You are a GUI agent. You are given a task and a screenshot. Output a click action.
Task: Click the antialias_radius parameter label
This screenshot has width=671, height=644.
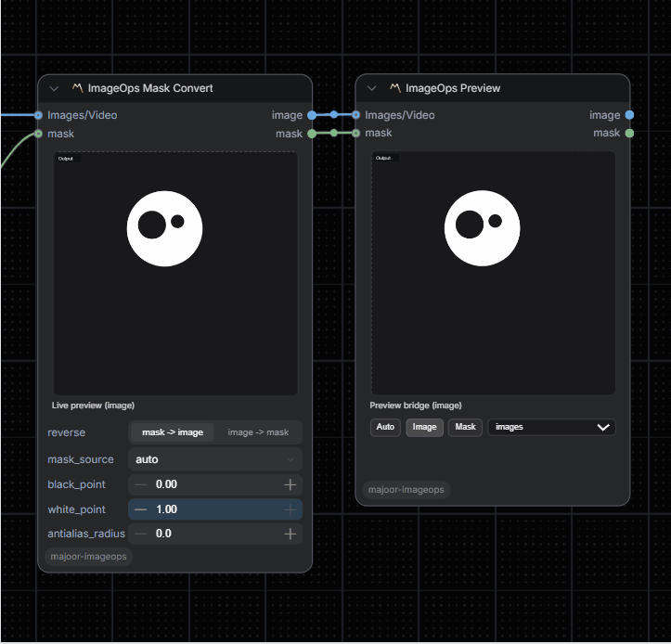point(86,534)
